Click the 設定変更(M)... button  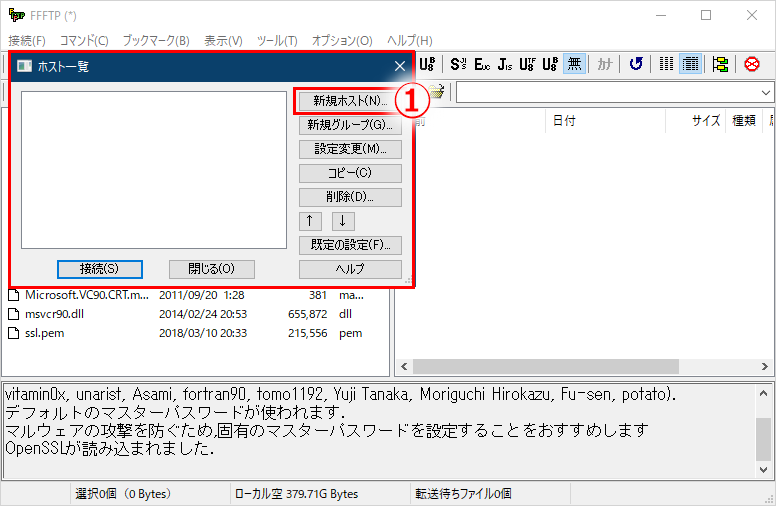[350, 149]
